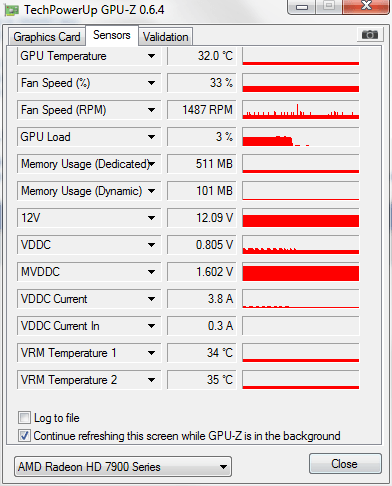The width and height of the screenshot is (392, 486).
Task: Open the GPU Temperature sensor dropdown
Action: click(x=151, y=56)
